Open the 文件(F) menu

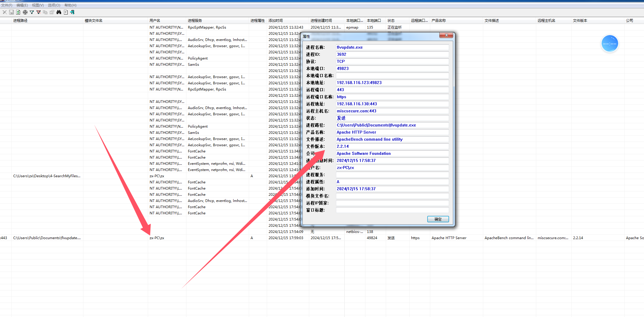click(7, 5)
